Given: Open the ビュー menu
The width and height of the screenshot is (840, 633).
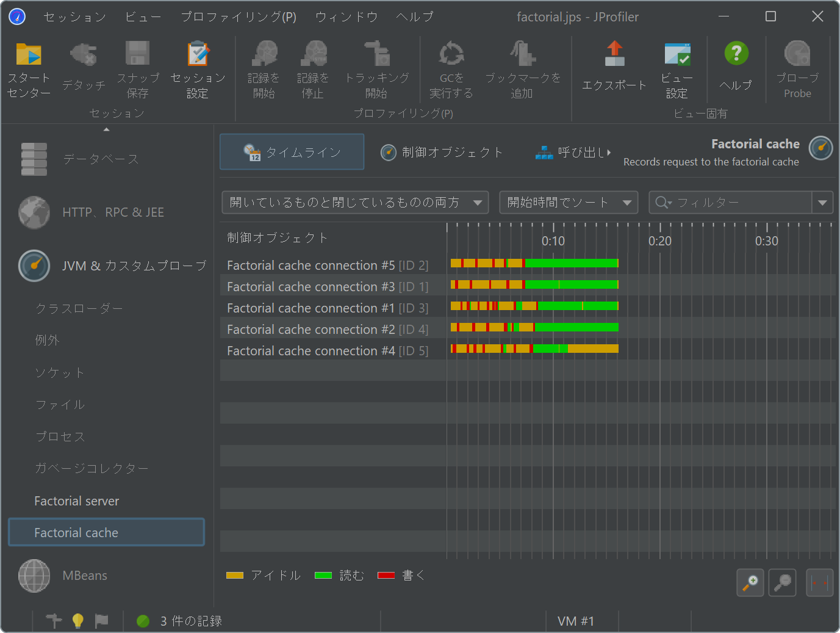Looking at the screenshot, I should [143, 17].
